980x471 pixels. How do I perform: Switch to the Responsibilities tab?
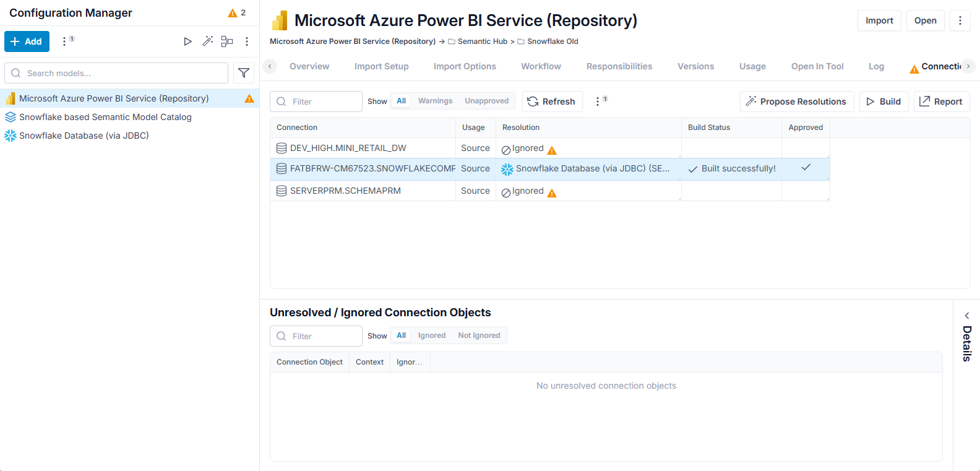coord(619,66)
